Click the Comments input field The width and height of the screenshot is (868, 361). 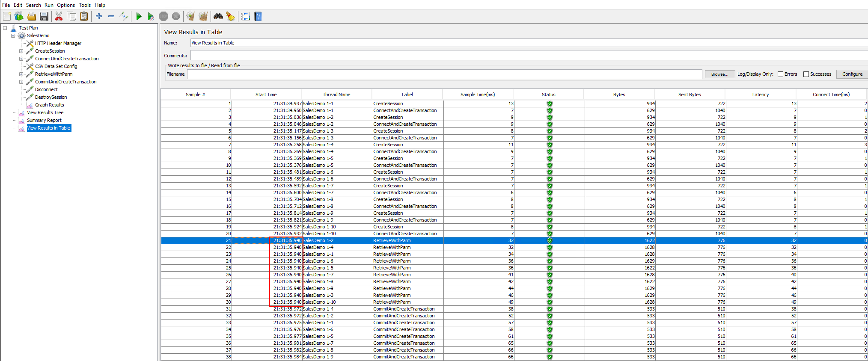pos(529,56)
